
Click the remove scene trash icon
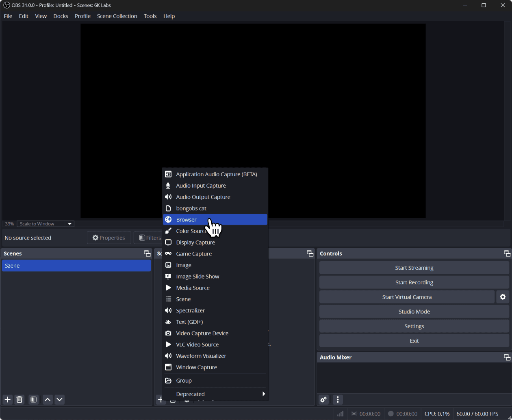pyautogui.click(x=19, y=400)
